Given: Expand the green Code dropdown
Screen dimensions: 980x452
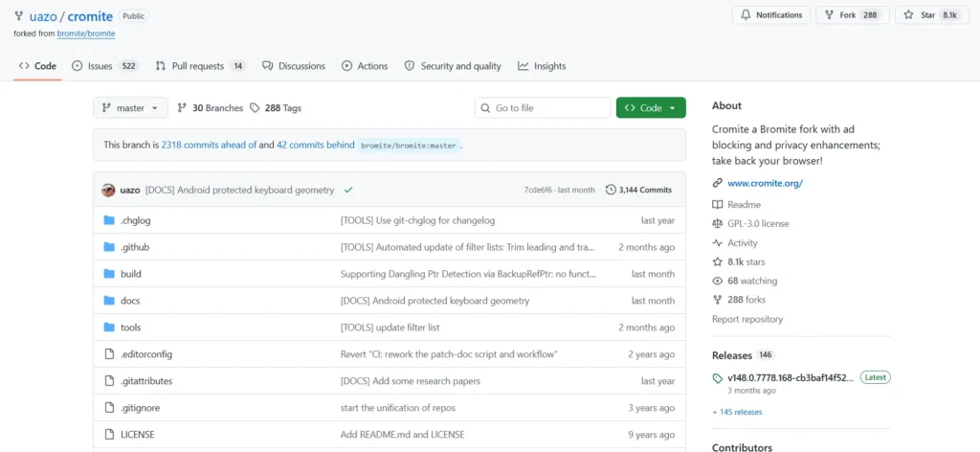Looking at the screenshot, I should [651, 107].
